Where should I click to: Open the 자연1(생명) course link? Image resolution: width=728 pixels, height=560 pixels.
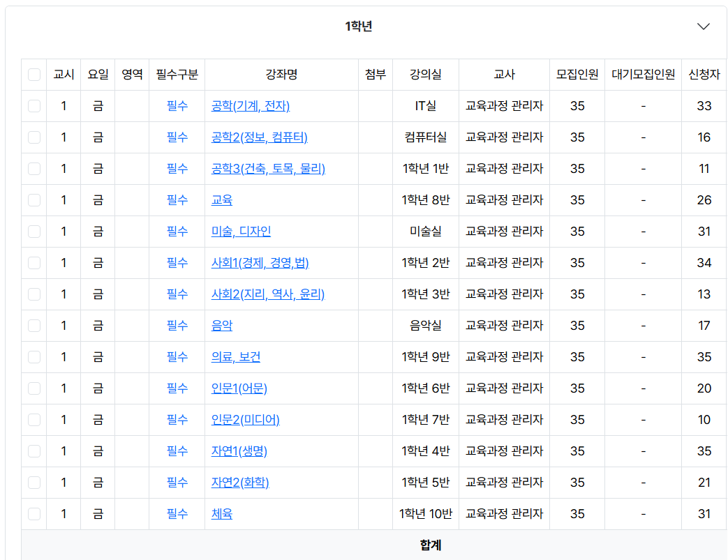point(239,451)
